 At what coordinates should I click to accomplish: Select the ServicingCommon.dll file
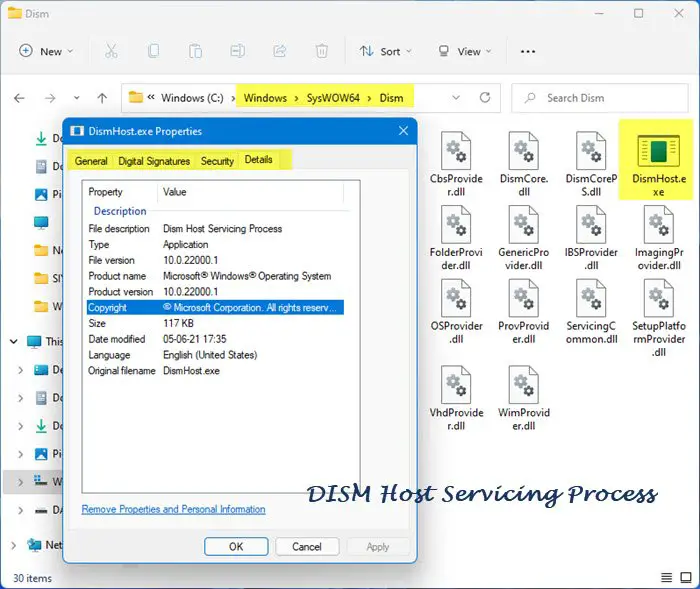591,312
